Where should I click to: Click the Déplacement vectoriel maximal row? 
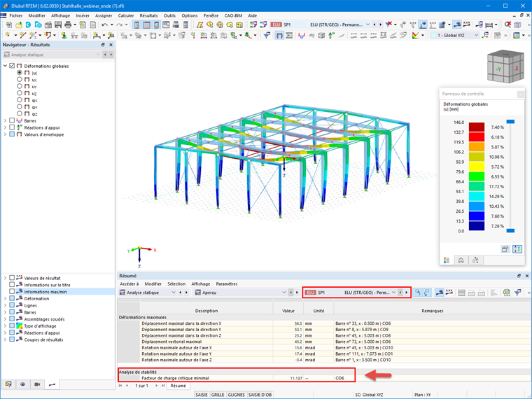pos(324,342)
